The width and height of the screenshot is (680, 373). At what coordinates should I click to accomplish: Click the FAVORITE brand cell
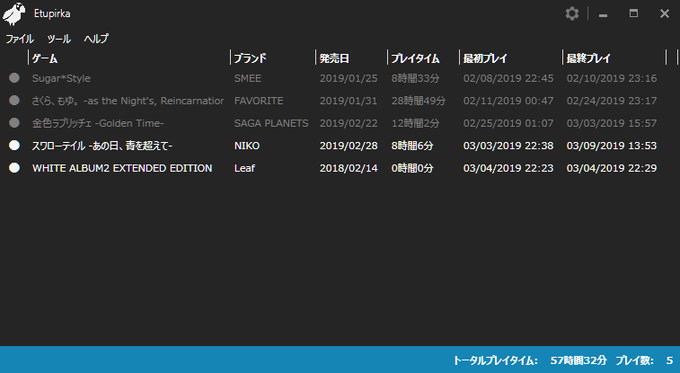[x=258, y=101]
